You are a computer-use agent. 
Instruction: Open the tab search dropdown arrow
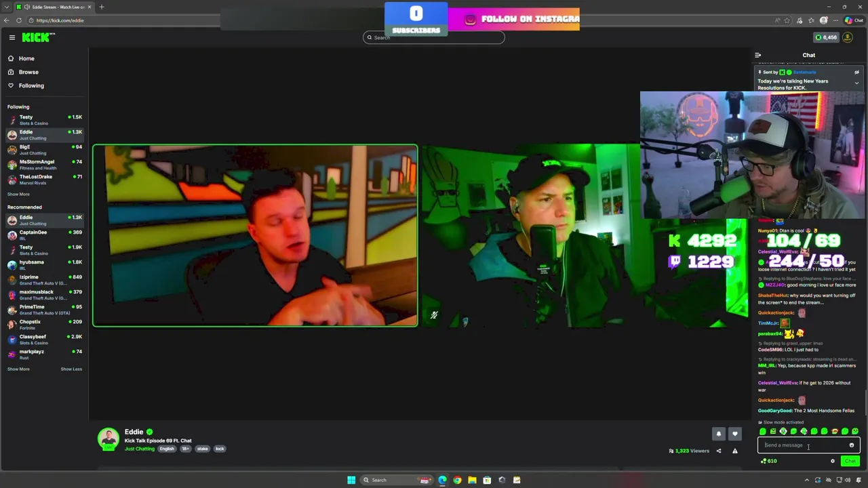pos(7,7)
